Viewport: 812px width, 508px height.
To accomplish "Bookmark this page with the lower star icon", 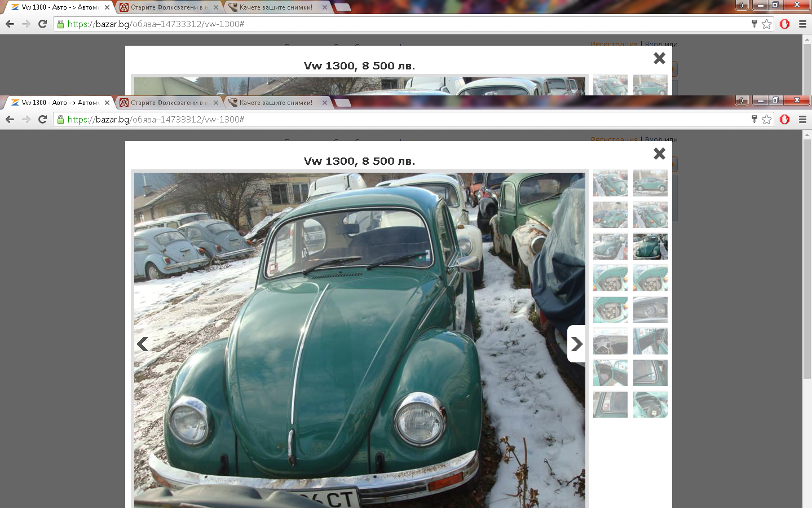I will (x=766, y=119).
